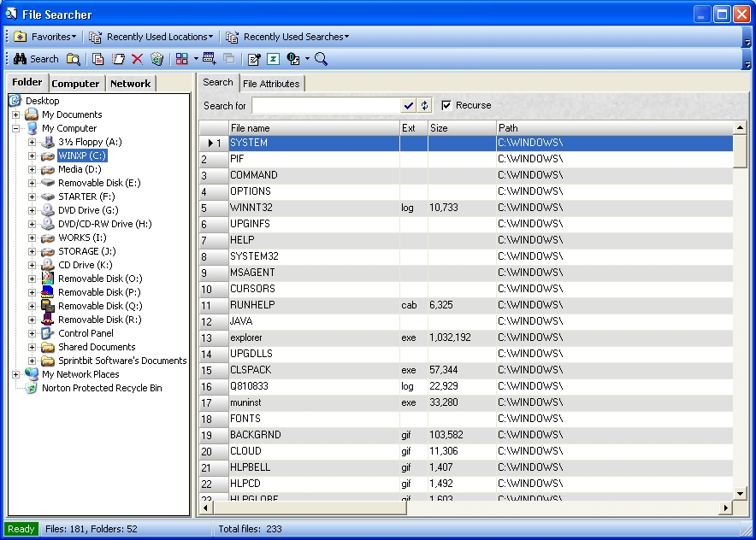Screen dimensions: 756x540
Task: Expand the My Network Places node
Action: (x=16, y=374)
